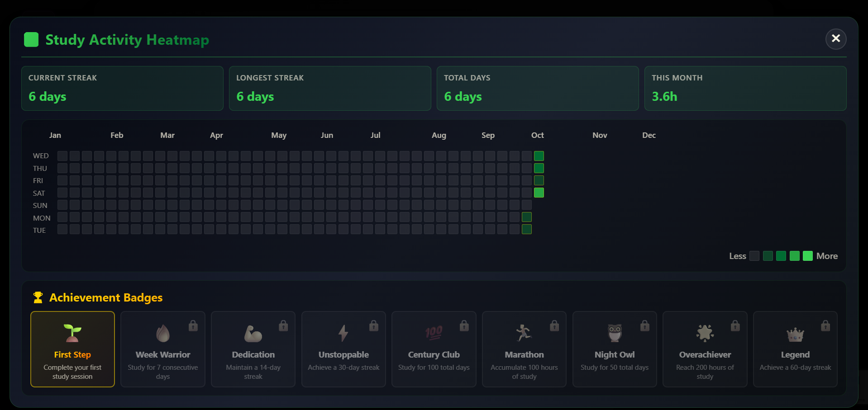
Task: Open the Current Streak stat card
Action: (122, 88)
